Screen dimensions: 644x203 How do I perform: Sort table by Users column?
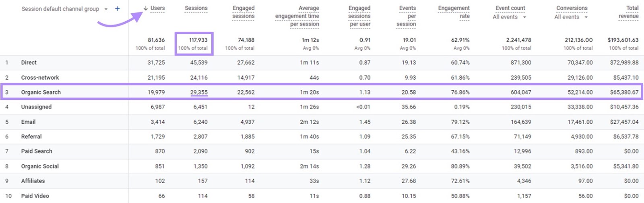pos(158,8)
